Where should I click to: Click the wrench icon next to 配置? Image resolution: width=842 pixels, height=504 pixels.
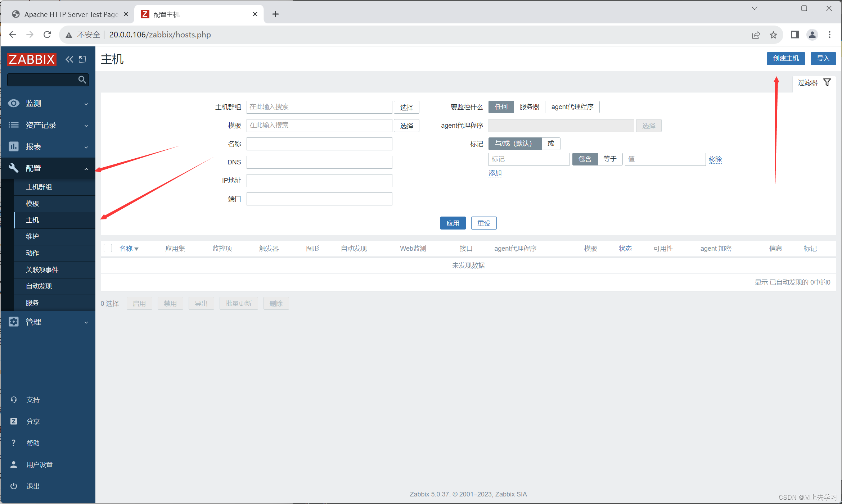coord(14,168)
